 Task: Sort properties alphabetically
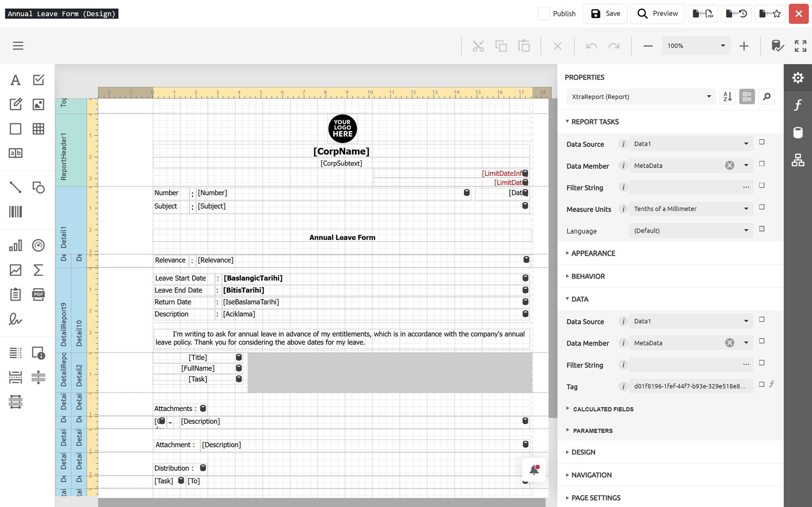click(x=728, y=97)
